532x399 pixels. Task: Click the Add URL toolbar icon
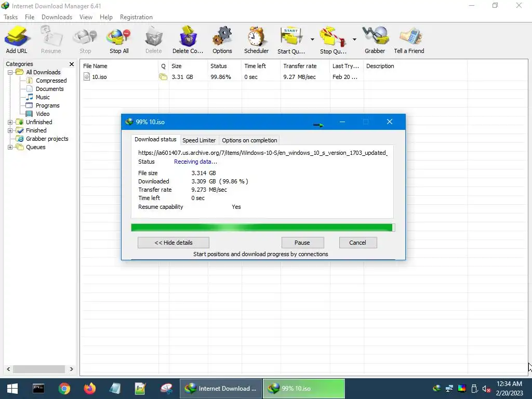(x=16, y=40)
